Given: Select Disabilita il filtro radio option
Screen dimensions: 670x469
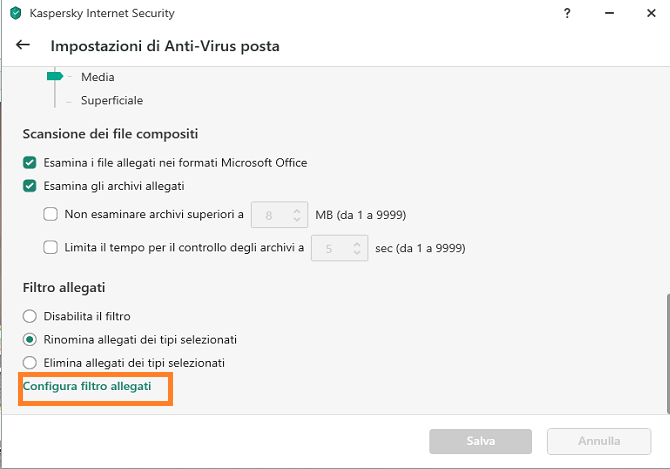Looking at the screenshot, I should (29, 316).
